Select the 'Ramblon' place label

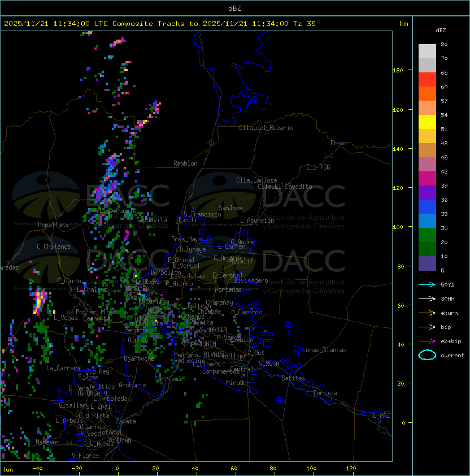[x=185, y=163]
